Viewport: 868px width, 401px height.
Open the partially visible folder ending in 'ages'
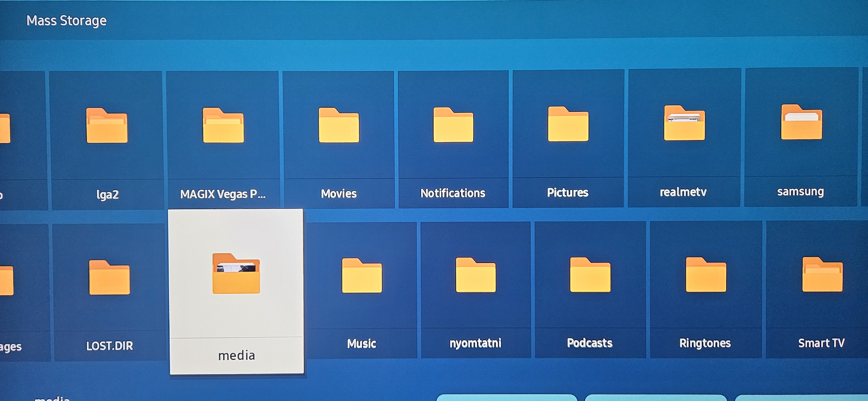coord(7,280)
